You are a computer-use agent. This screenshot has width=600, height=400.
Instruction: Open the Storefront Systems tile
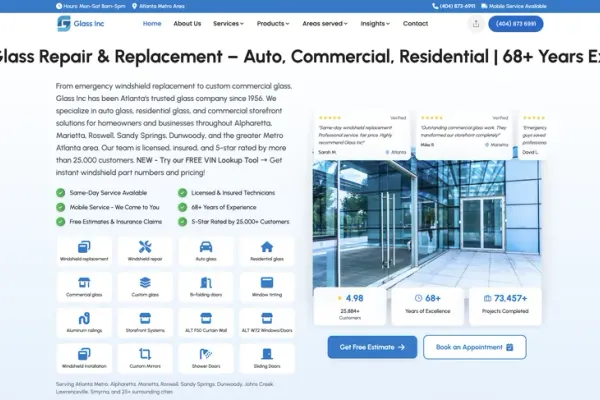point(145,323)
